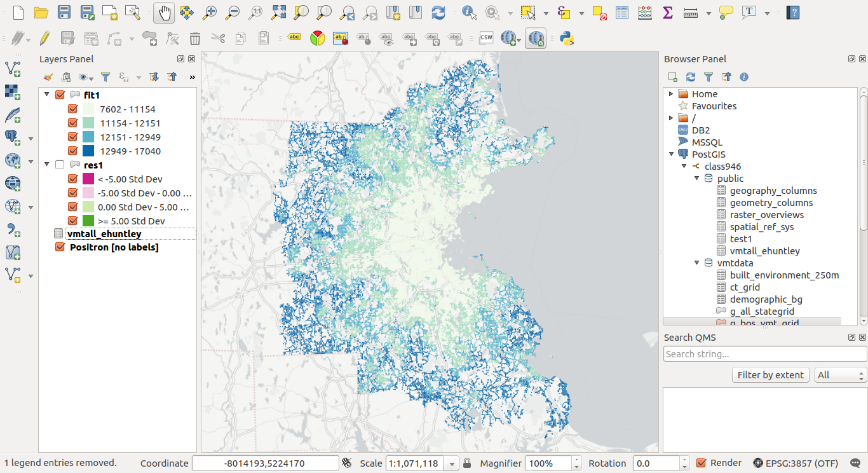Image resolution: width=868 pixels, height=473 pixels.
Task: Open the Python console
Action: click(x=567, y=39)
